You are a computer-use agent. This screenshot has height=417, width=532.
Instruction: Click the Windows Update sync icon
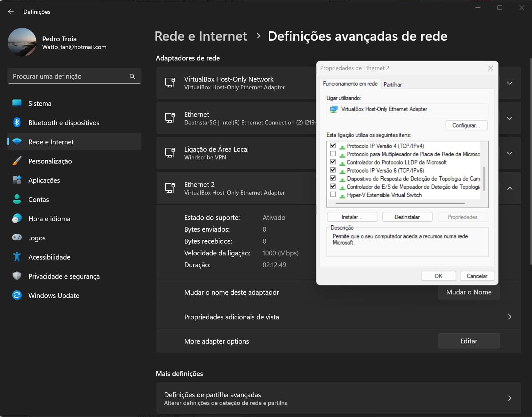[x=17, y=295]
